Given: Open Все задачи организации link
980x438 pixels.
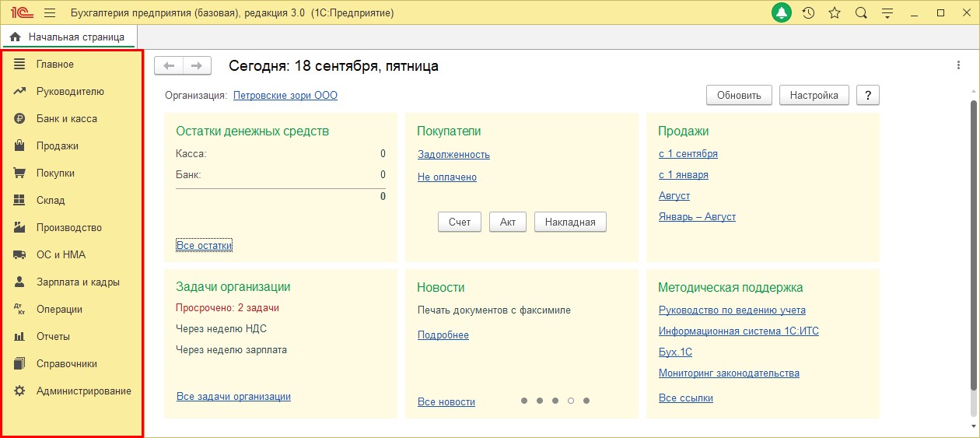Looking at the screenshot, I should point(233,396).
